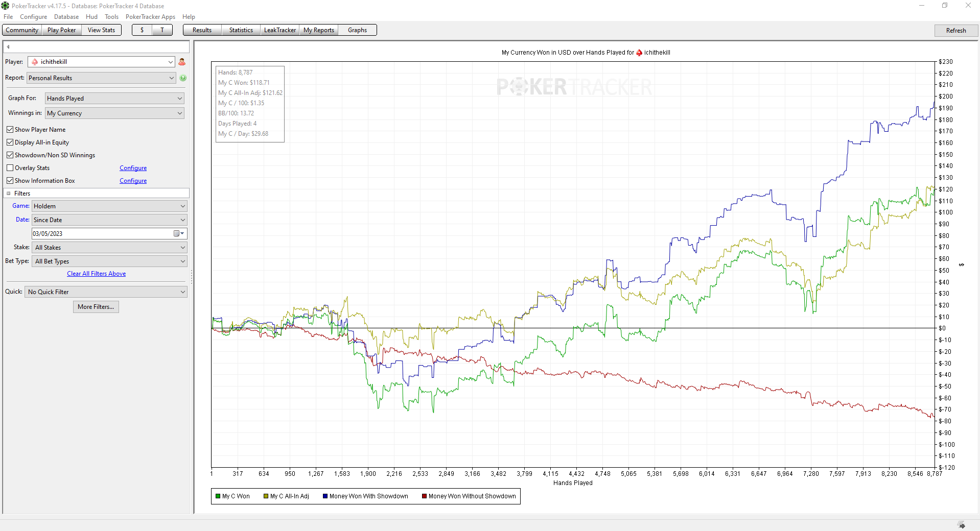Open the Help menu
Image resolution: width=980 pixels, height=531 pixels.
pyautogui.click(x=189, y=17)
